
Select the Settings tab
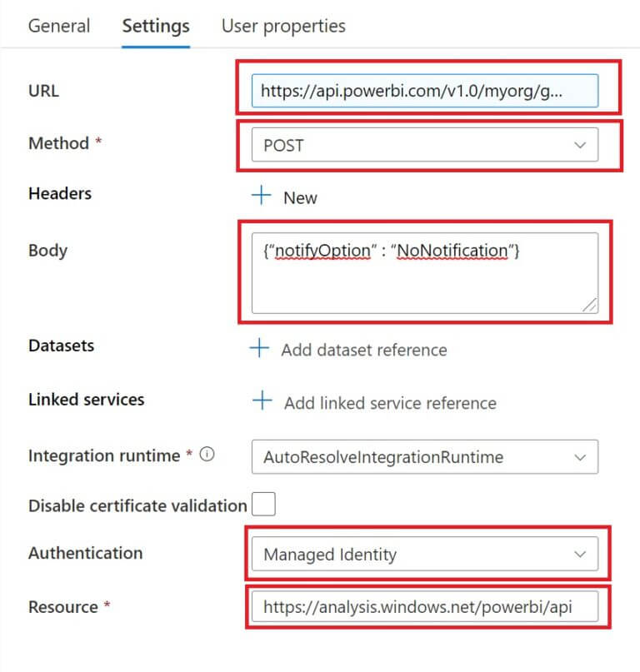click(x=155, y=26)
